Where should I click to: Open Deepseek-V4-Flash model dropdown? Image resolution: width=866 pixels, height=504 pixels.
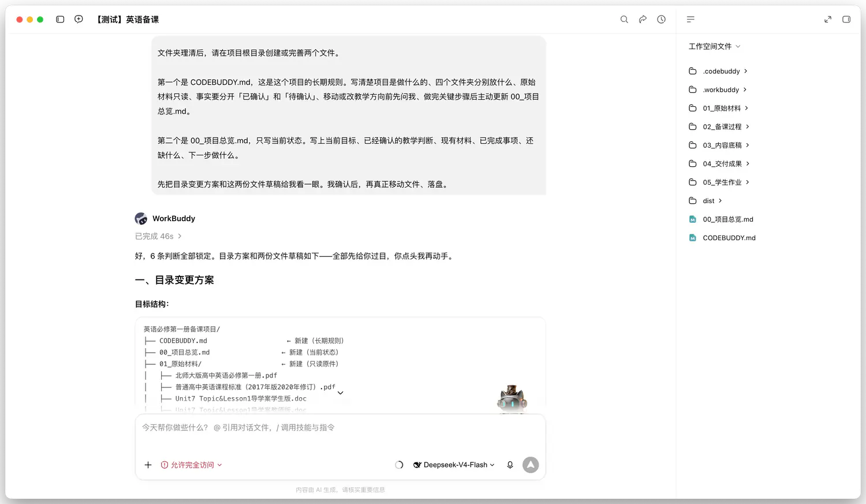[x=454, y=465]
